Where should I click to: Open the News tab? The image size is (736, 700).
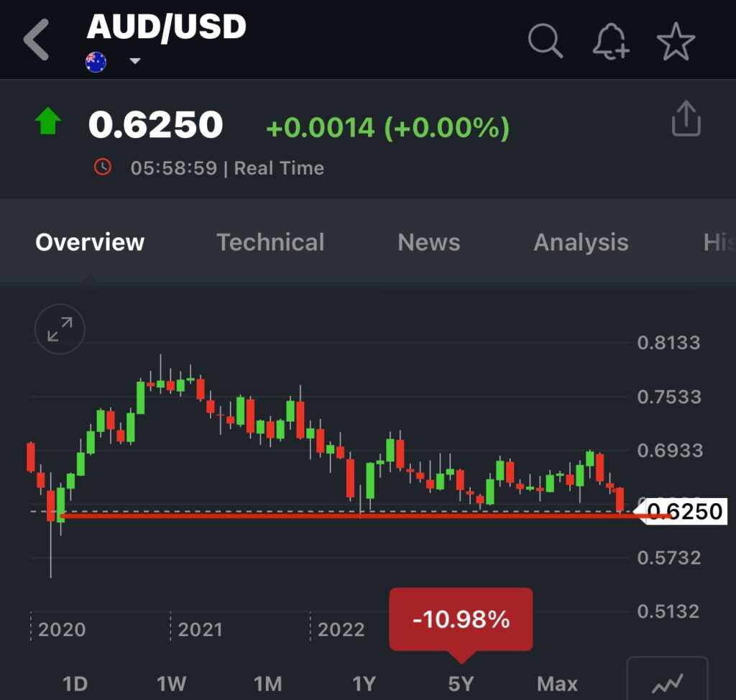(429, 242)
